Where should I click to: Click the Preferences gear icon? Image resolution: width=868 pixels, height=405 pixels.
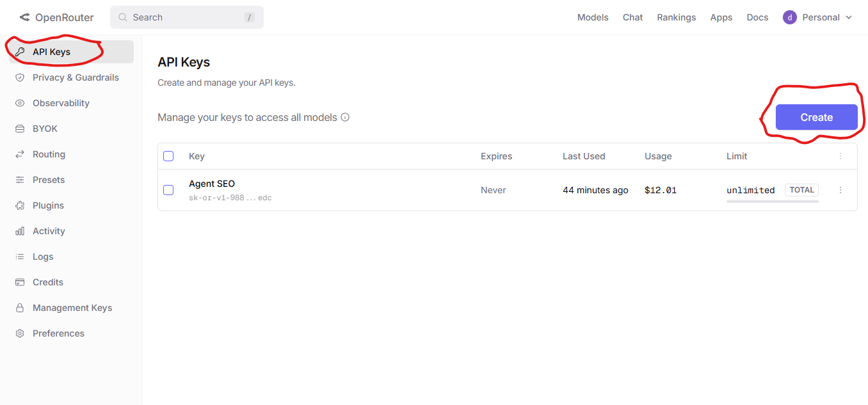tap(20, 333)
